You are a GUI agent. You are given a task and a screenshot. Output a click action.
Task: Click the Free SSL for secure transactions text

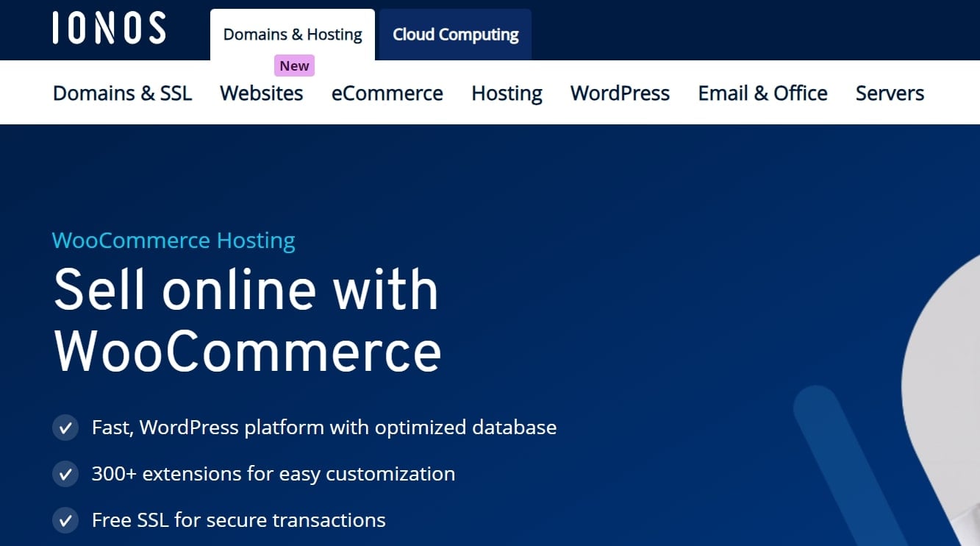[239, 520]
